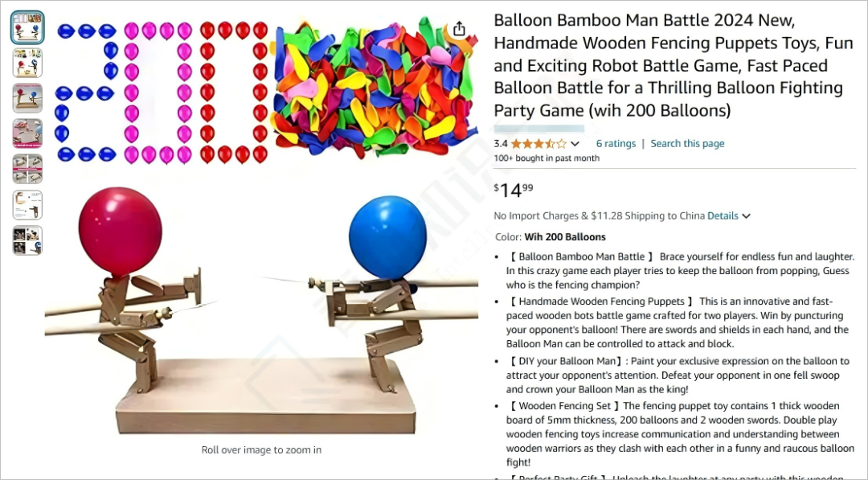Click the star rating icons
868x480 pixels.
(538, 144)
